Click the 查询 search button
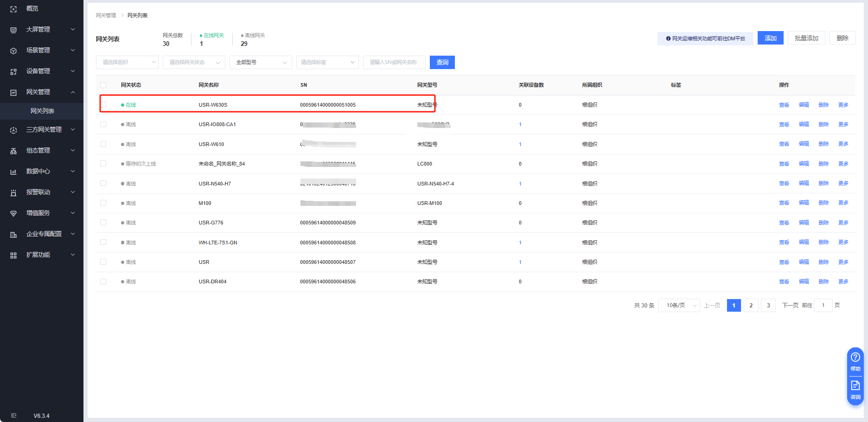The width and height of the screenshot is (868, 422). 442,62
